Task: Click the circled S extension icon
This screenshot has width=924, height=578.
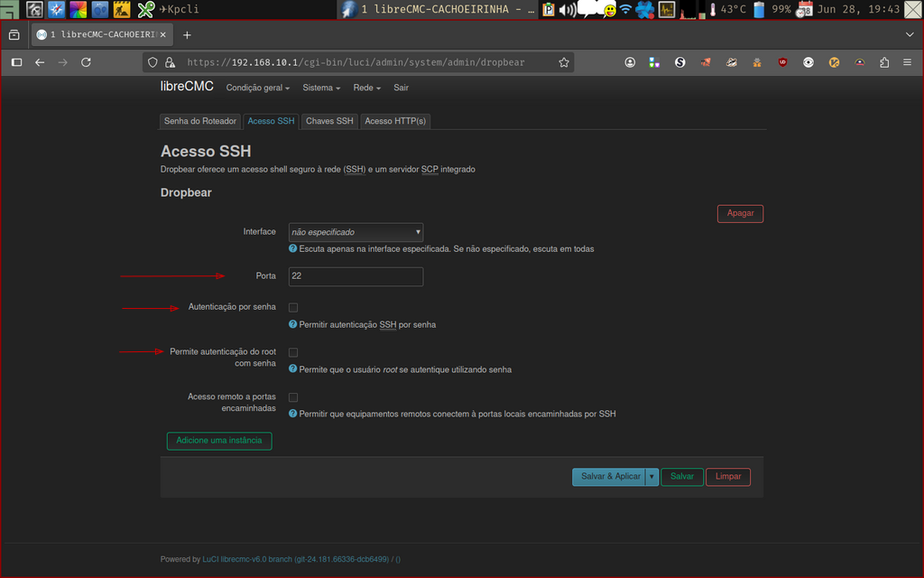Action: coord(680,62)
